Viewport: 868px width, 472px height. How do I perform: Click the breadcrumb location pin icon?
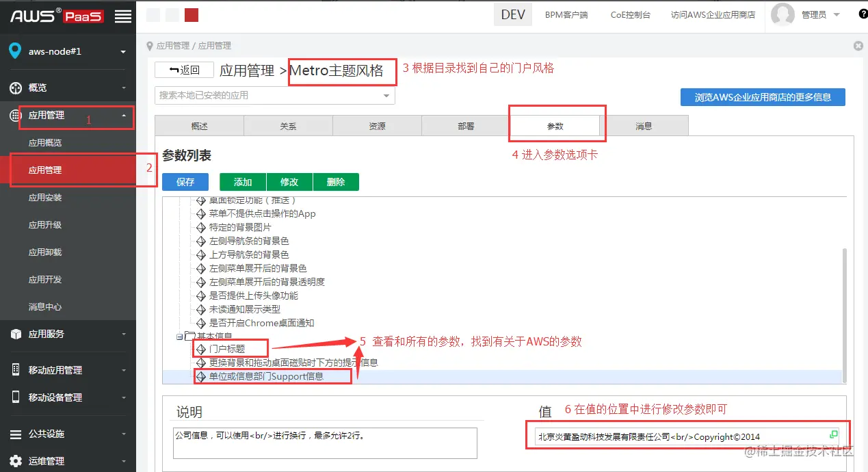pyautogui.click(x=150, y=46)
